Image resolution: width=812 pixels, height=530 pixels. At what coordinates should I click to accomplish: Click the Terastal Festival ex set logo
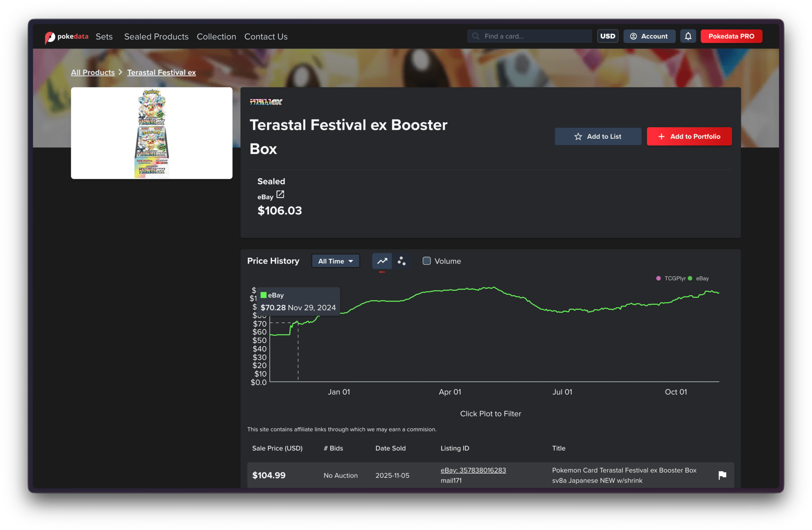pos(266,102)
